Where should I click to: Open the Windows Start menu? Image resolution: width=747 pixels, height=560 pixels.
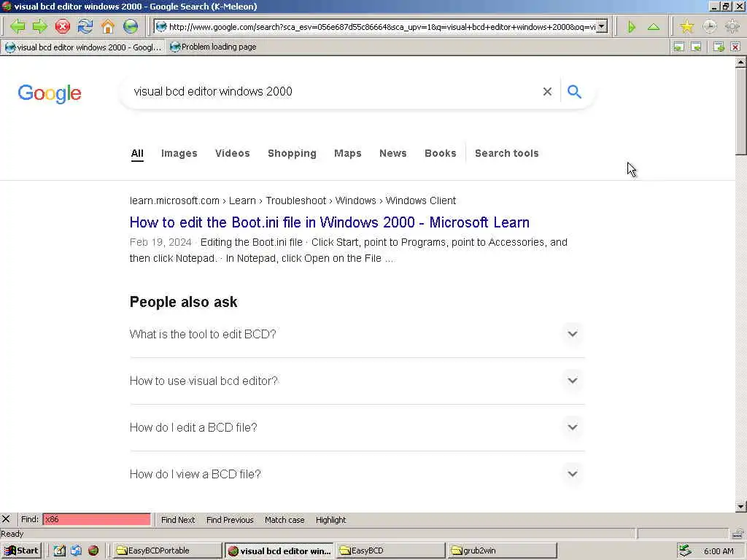[22, 551]
